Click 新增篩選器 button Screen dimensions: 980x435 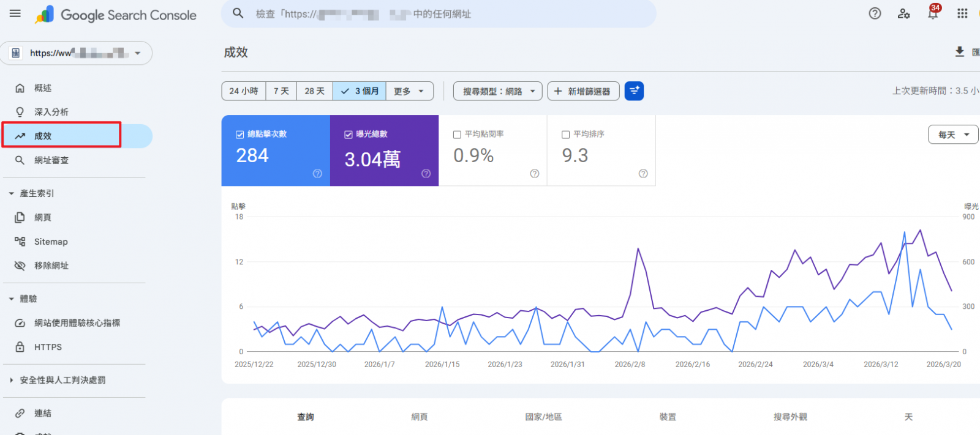point(583,91)
